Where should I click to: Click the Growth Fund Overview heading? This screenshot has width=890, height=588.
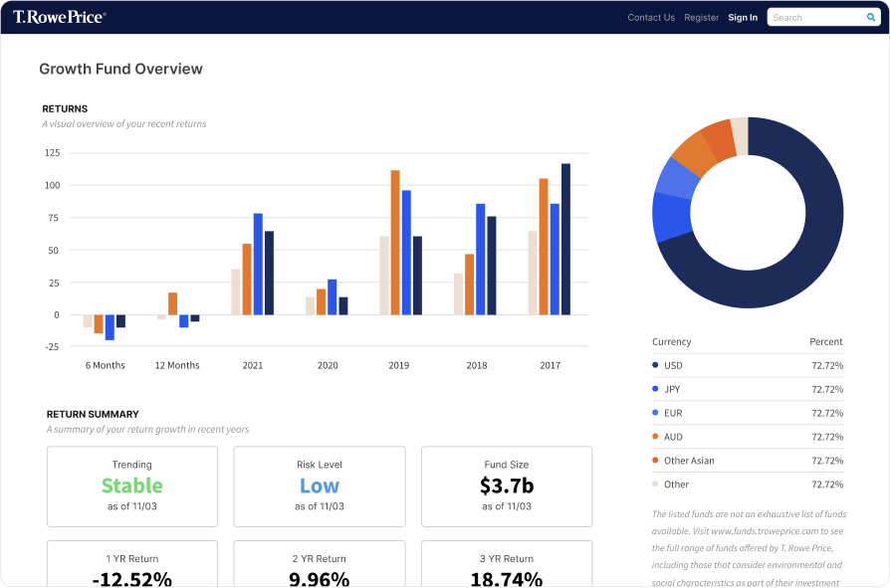[x=120, y=69]
